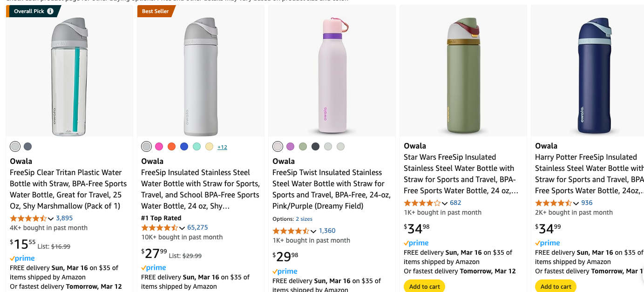Click the Prime badge under the Tritan plastic bottle
The height and width of the screenshot is (292, 644).
pos(22,258)
